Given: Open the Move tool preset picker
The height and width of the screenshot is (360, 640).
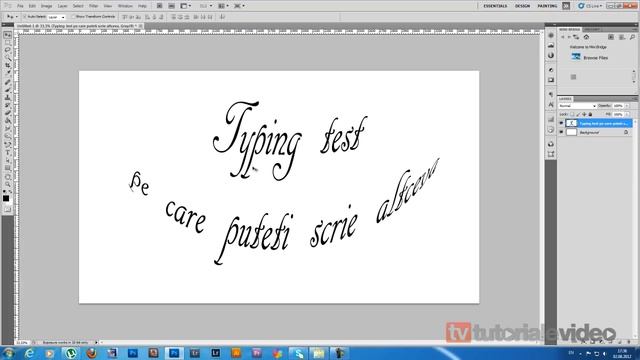Looking at the screenshot, I should [x=11, y=17].
